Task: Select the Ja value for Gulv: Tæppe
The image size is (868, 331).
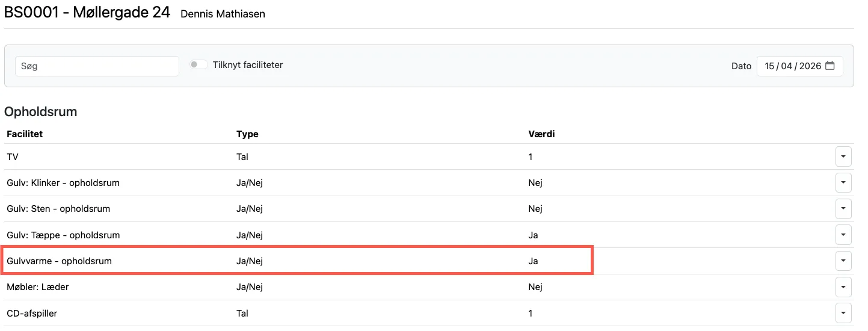Action: (x=533, y=235)
